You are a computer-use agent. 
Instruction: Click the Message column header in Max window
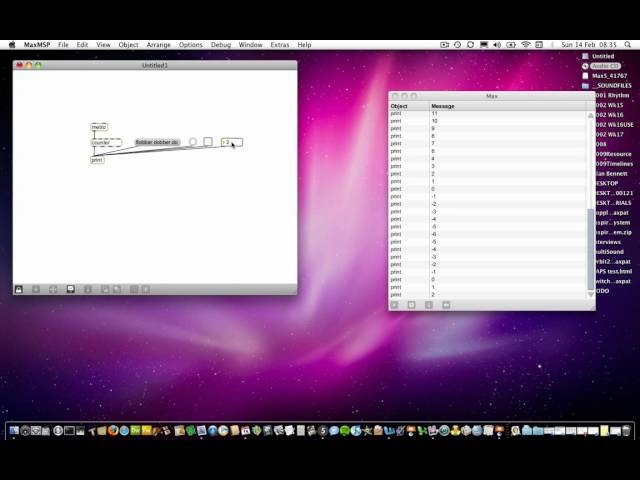pyautogui.click(x=509, y=106)
